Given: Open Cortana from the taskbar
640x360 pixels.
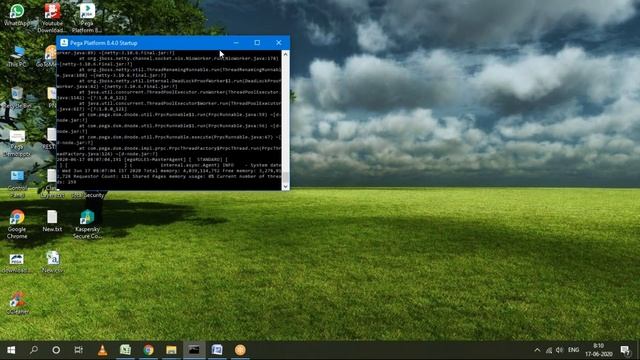Looking at the screenshot, I should click(x=56, y=350).
